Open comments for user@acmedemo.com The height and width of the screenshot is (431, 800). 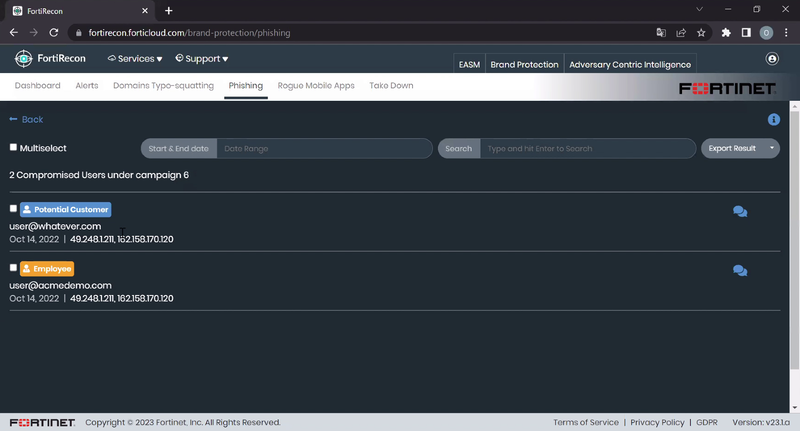click(740, 271)
